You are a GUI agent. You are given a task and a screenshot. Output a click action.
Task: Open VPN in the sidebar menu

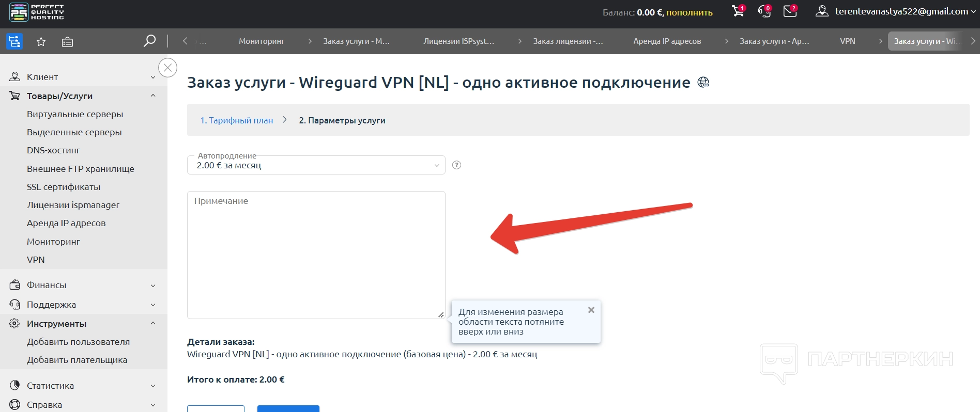coord(36,260)
